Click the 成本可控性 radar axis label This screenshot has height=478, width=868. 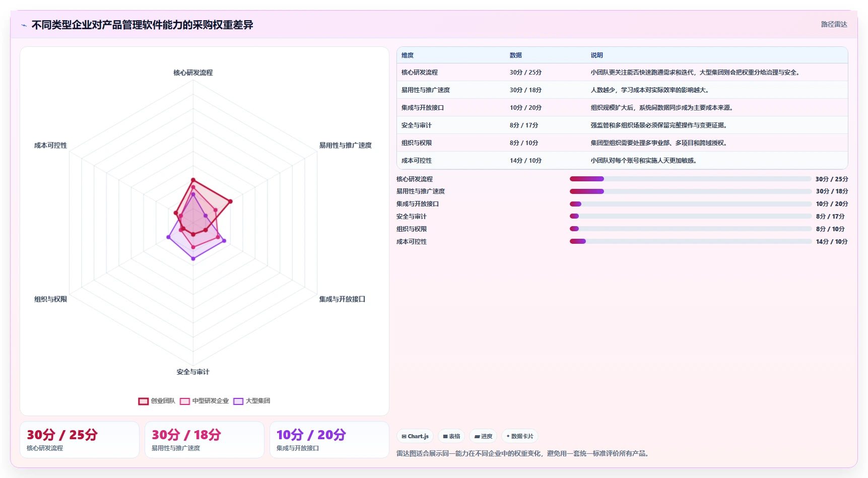pyautogui.click(x=50, y=145)
